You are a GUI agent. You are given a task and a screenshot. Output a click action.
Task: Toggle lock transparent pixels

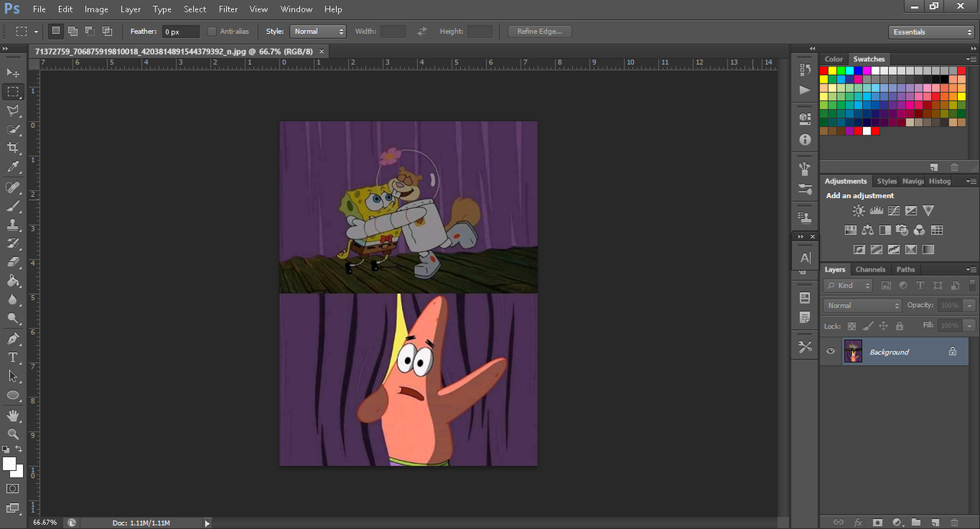tap(851, 326)
